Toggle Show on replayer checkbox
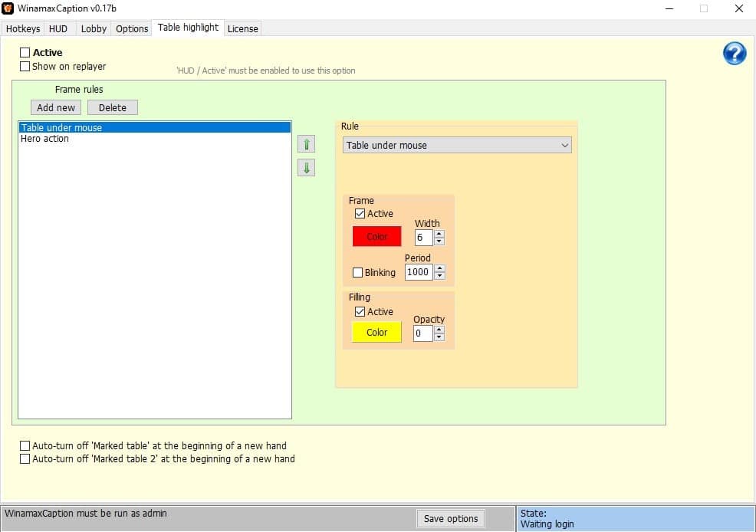This screenshot has height=532, width=756. point(25,67)
